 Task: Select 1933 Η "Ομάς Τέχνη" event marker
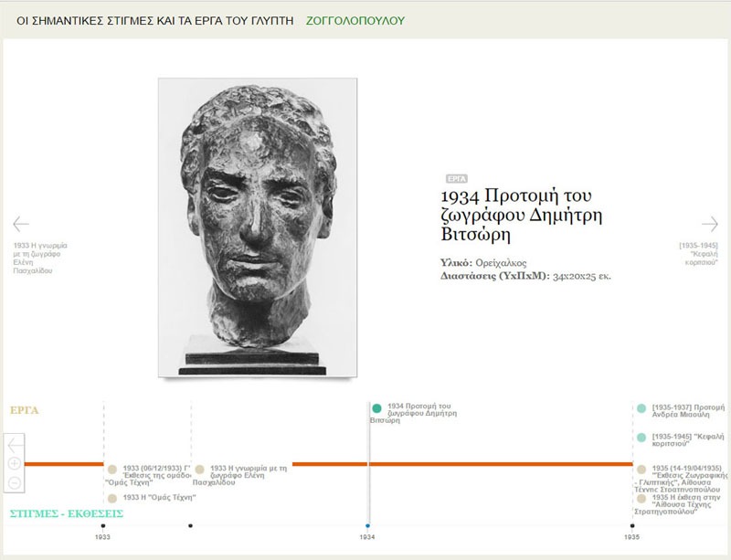pyautogui.click(x=112, y=498)
